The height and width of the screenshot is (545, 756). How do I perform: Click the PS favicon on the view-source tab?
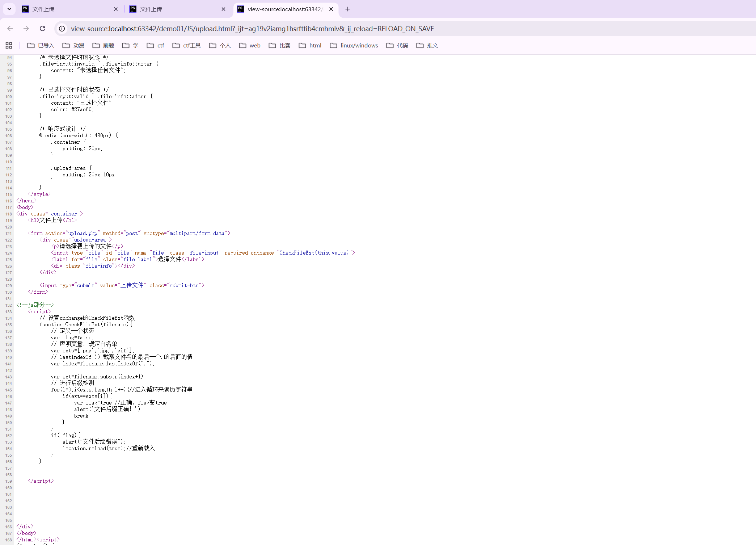pyautogui.click(x=241, y=9)
